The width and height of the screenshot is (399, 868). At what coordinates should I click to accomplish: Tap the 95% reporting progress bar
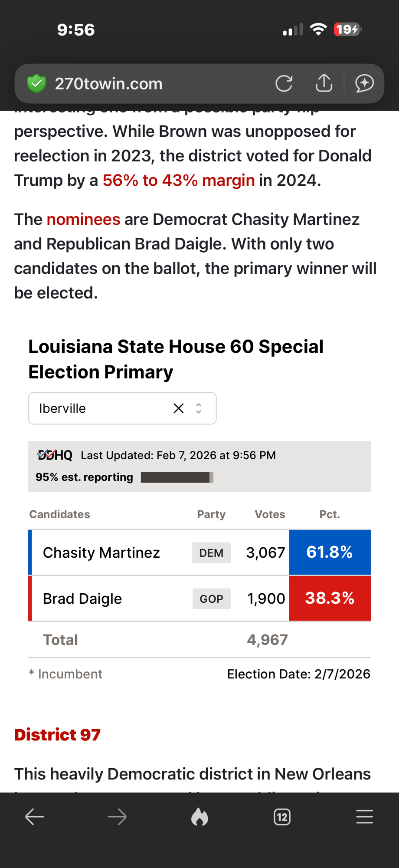pos(177,477)
